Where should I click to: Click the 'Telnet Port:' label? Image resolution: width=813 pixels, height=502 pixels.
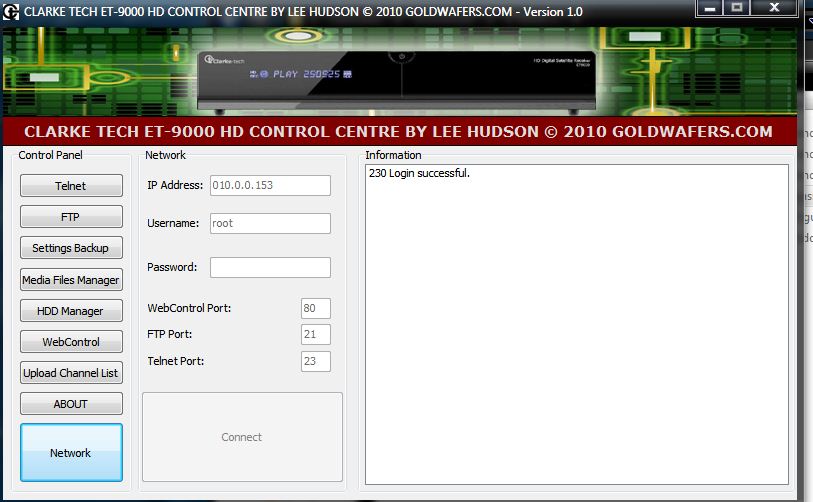point(176,361)
